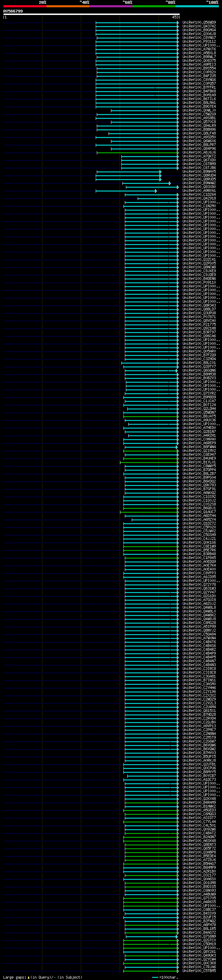Screen dimensions: 222x980
Task: Select label UniRef100_C0P820
Action: coord(199,72)
